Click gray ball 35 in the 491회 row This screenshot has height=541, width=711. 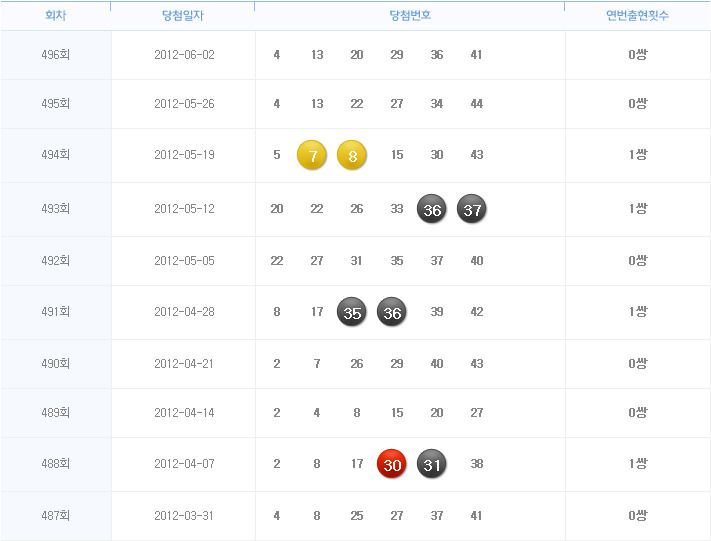(x=352, y=312)
